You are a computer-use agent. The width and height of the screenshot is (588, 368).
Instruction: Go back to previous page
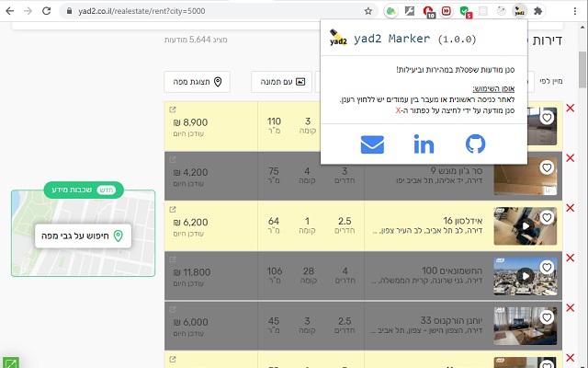[x=10, y=11]
